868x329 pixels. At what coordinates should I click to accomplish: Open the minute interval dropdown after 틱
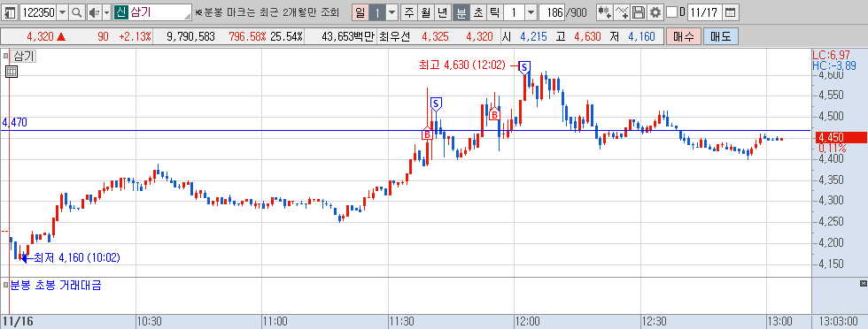click(531, 11)
